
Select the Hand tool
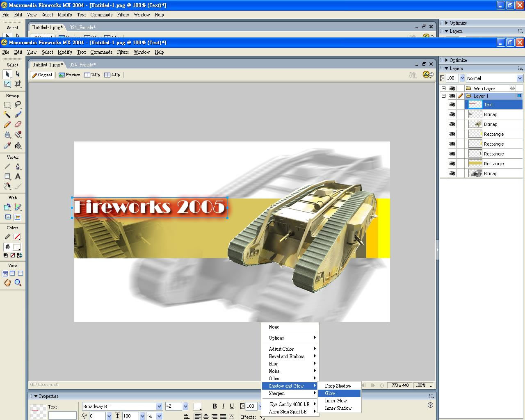coord(7,283)
